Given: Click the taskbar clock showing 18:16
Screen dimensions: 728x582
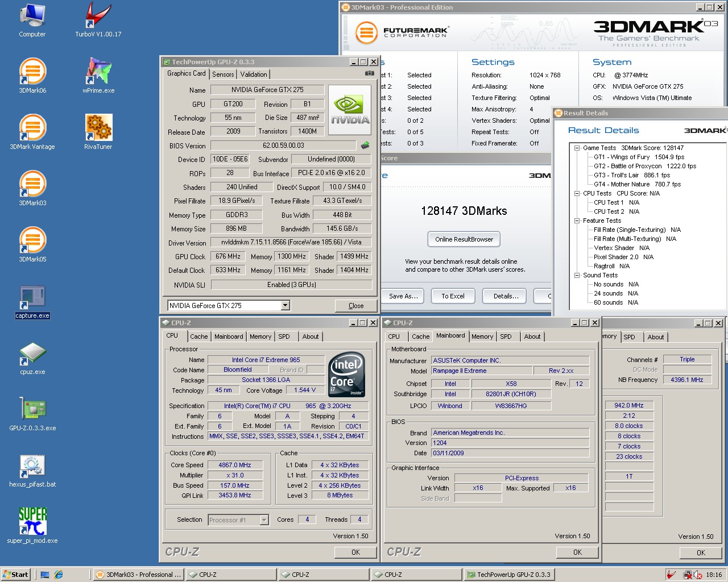Looking at the screenshot, I should click(x=714, y=575).
